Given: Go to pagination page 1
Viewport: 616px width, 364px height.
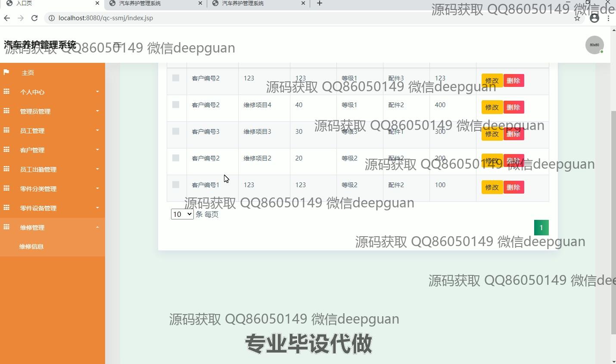Looking at the screenshot, I should click(541, 228).
